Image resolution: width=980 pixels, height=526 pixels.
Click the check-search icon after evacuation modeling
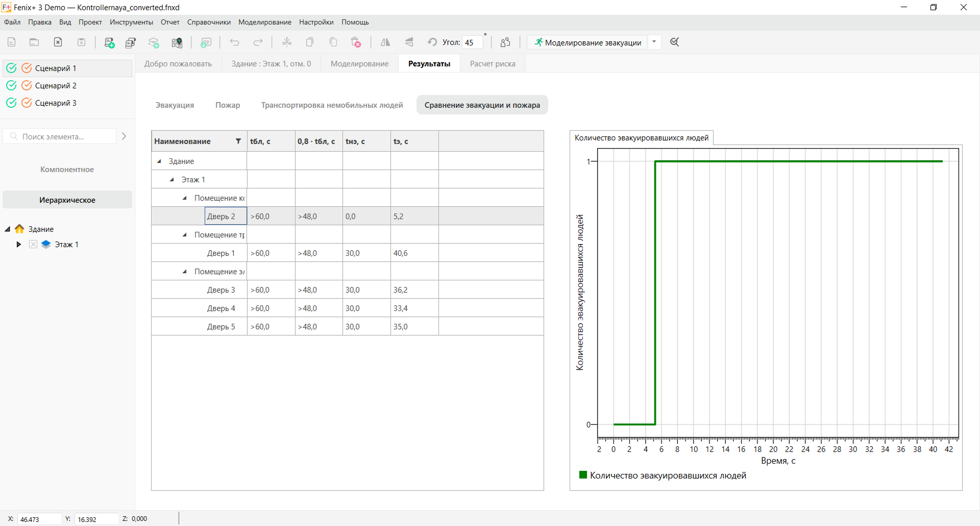675,42
